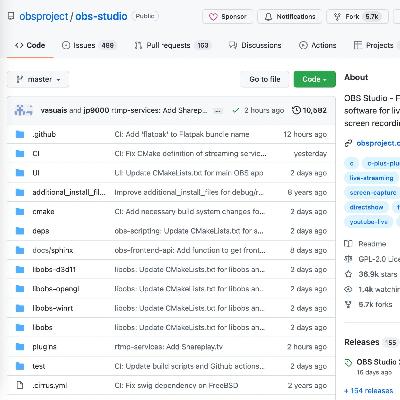The height and width of the screenshot is (400, 400).
Task: Open the 5.7k forks link in About
Action: pos(375,304)
